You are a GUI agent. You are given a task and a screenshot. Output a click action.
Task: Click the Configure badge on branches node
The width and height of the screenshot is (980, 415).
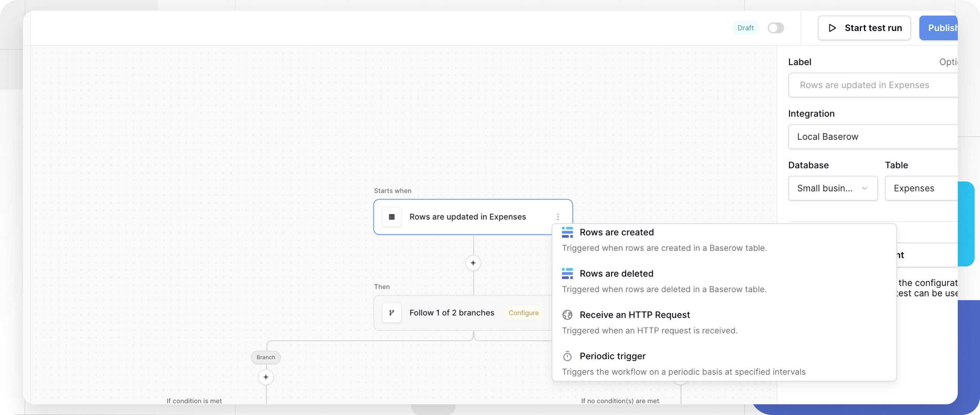click(524, 313)
